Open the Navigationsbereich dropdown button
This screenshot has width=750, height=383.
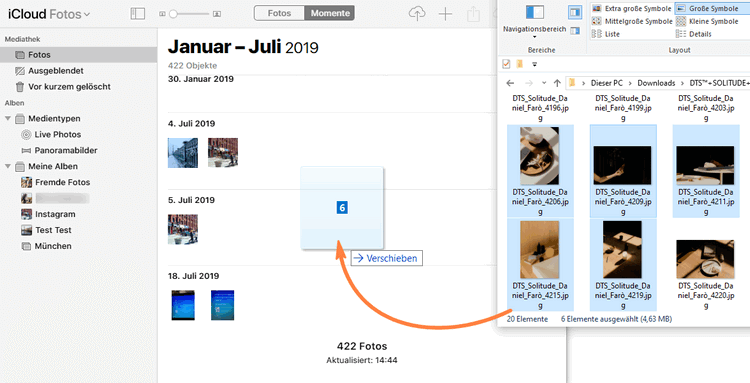click(x=535, y=22)
